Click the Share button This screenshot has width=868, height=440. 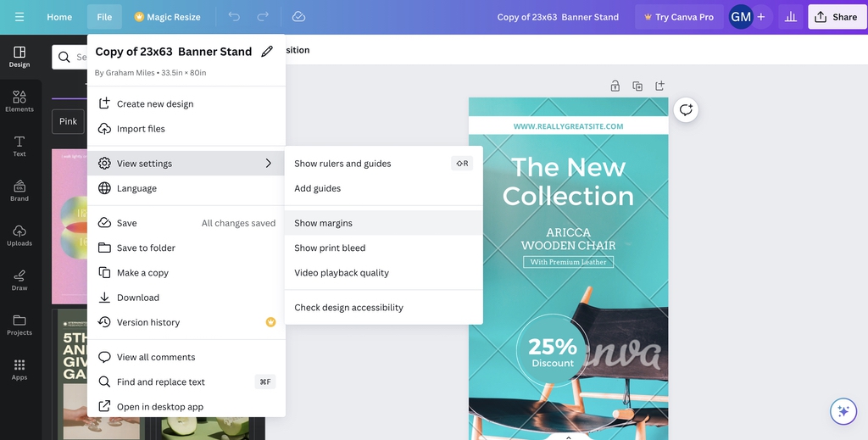tap(837, 17)
